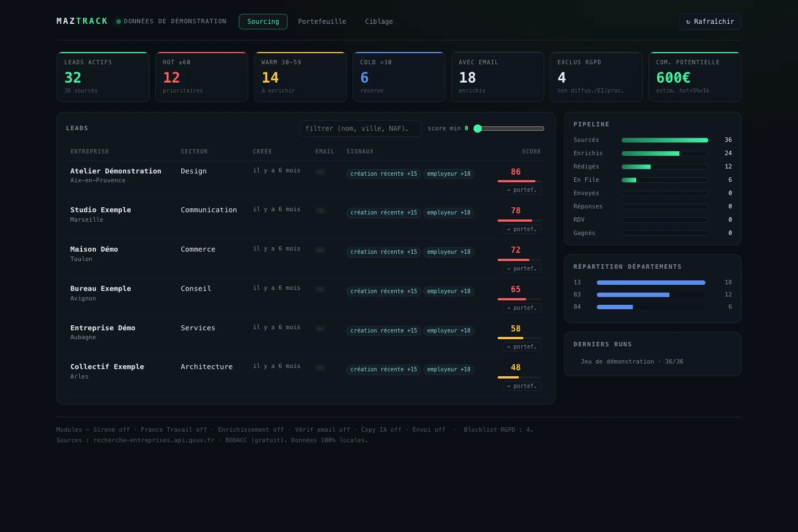The width and height of the screenshot is (798, 532).
Task: Click Studio Exemple's création récente tag
Action: (x=383, y=213)
